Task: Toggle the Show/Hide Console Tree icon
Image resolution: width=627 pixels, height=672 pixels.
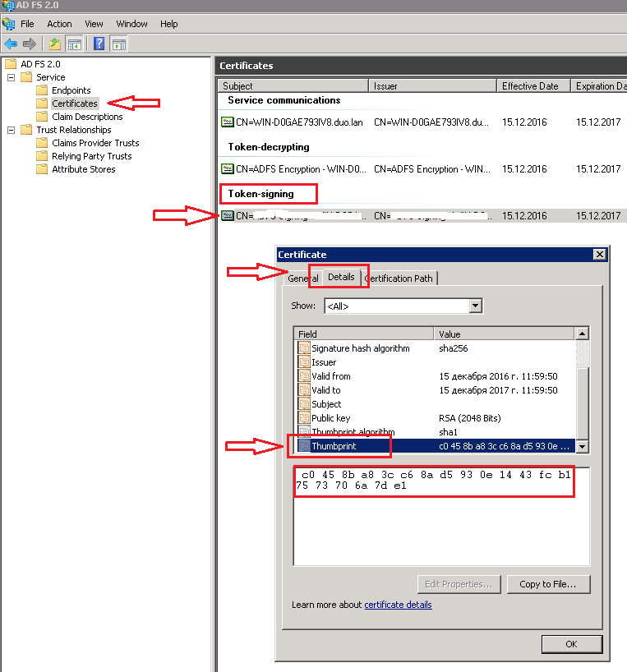Action: (75, 44)
